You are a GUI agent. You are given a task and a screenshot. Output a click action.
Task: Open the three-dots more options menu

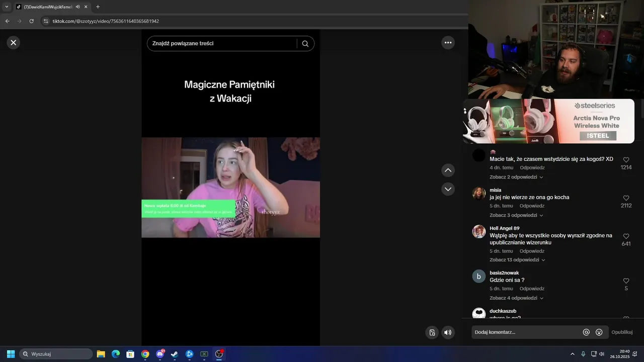coord(448,43)
